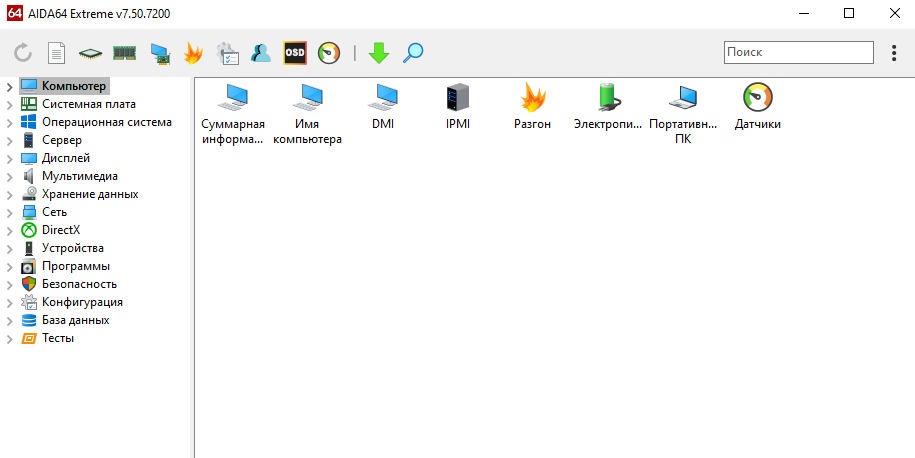The width and height of the screenshot is (915, 458).
Task: Select Программы in the tree
Action: click(x=76, y=267)
